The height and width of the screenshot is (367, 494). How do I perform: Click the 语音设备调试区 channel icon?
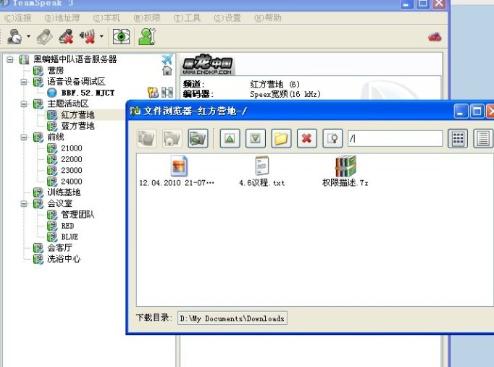coord(38,82)
